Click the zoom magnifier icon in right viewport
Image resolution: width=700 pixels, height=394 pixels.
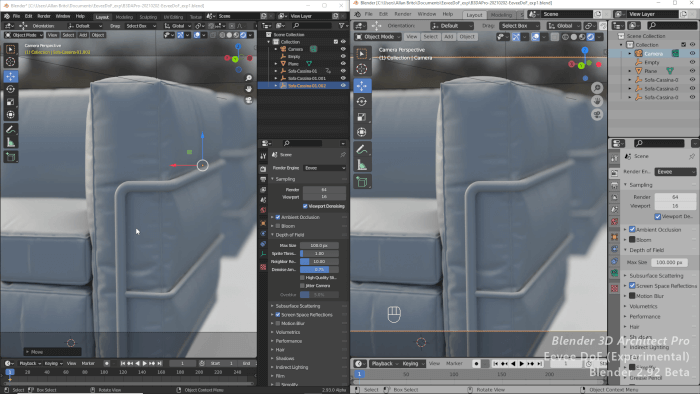point(597,88)
